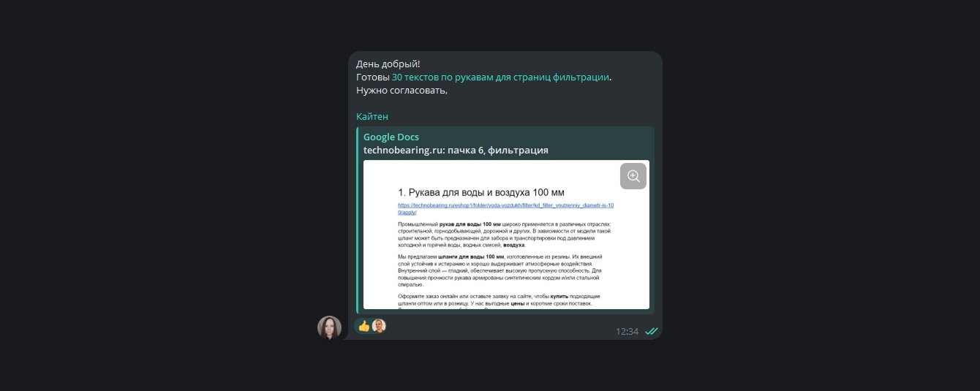This screenshot has height=391, width=980.
Task: Open the '30 текстов по рукавам' link
Action: pyautogui.click(x=500, y=77)
